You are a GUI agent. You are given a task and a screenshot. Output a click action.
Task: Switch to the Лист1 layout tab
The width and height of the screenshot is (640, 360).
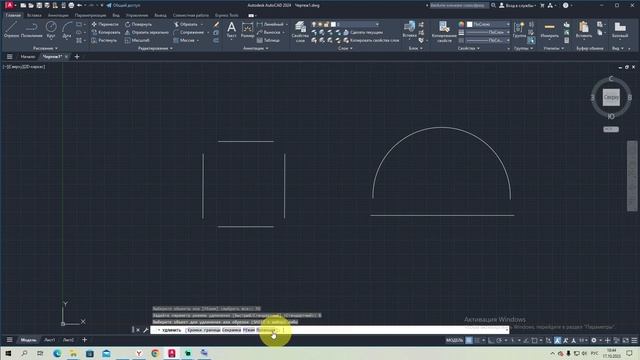click(49, 340)
